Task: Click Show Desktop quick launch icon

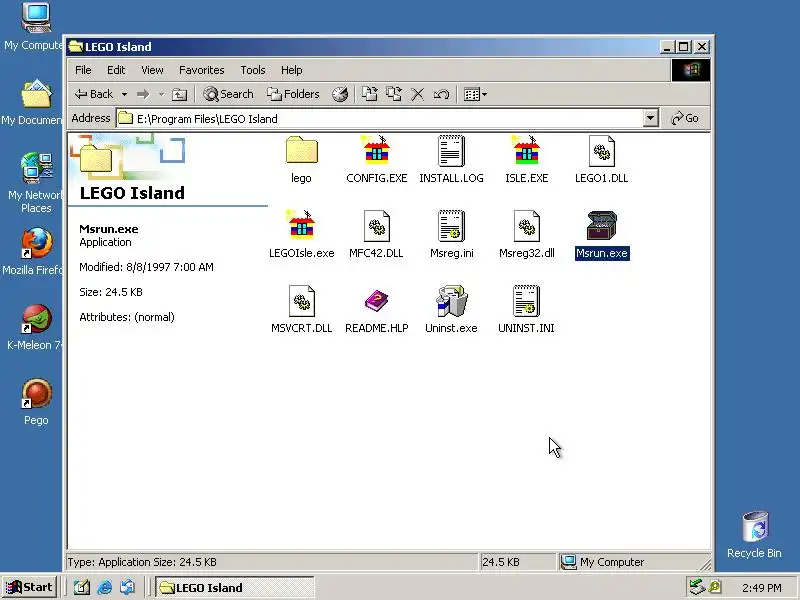Action: click(x=82, y=587)
